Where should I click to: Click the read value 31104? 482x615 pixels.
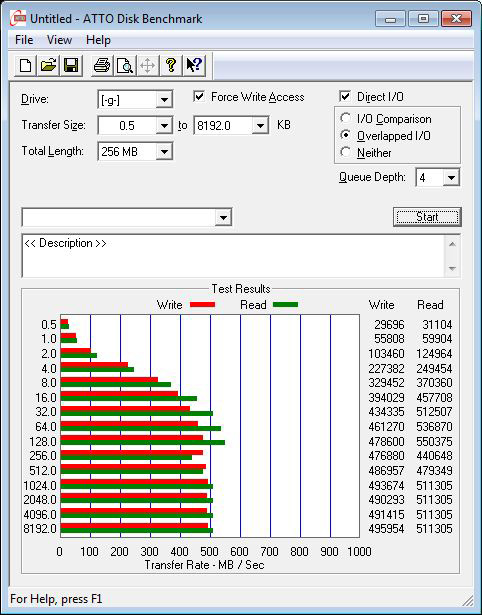pos(437,325)
